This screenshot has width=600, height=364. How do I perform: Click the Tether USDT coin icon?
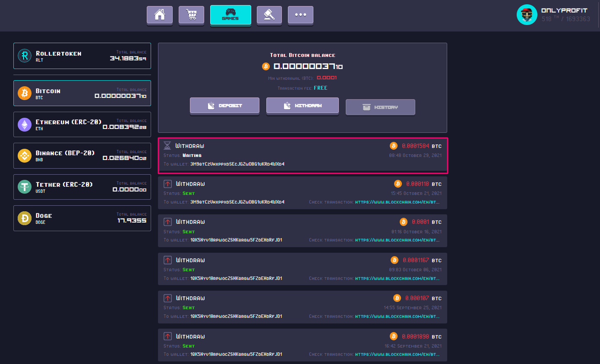pos(25,187)
